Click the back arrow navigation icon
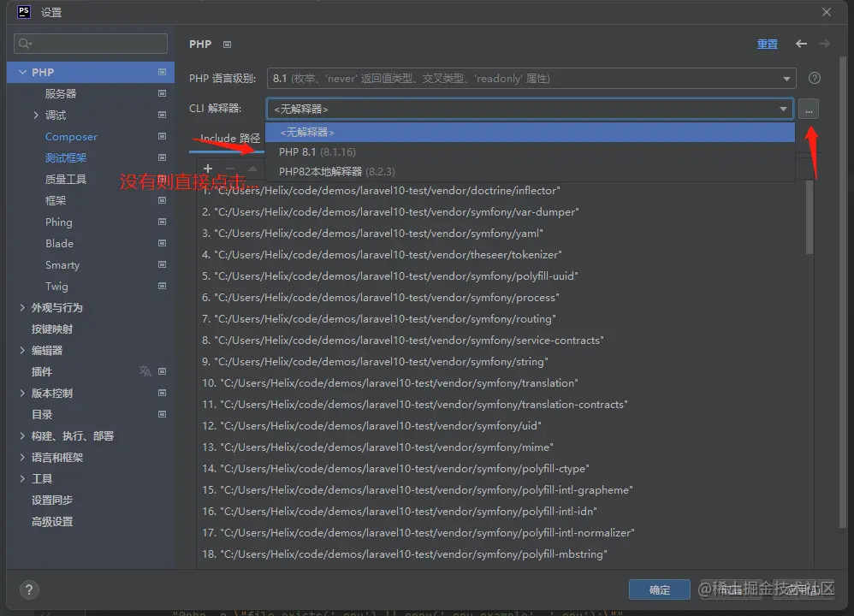The height and width of the screenshot is (616, 854). point(801,44)
